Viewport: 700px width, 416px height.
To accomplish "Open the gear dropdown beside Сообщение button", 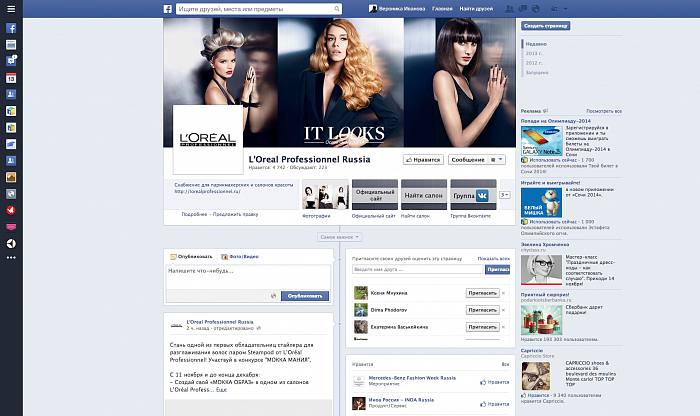I will [497, 159].
